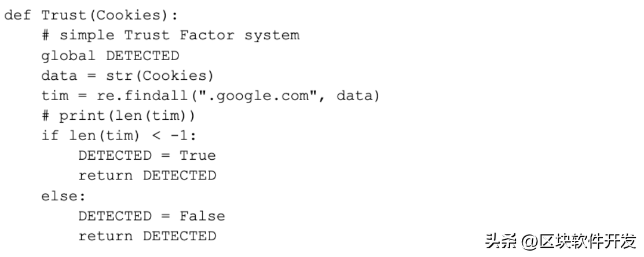Click the def keyword on first line
644x257 pixels.
(x=18, y=15)
